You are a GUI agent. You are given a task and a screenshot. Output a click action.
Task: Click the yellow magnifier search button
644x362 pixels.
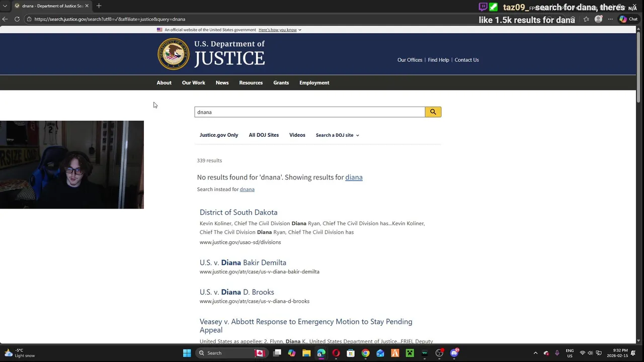click(x=433, y=112)
